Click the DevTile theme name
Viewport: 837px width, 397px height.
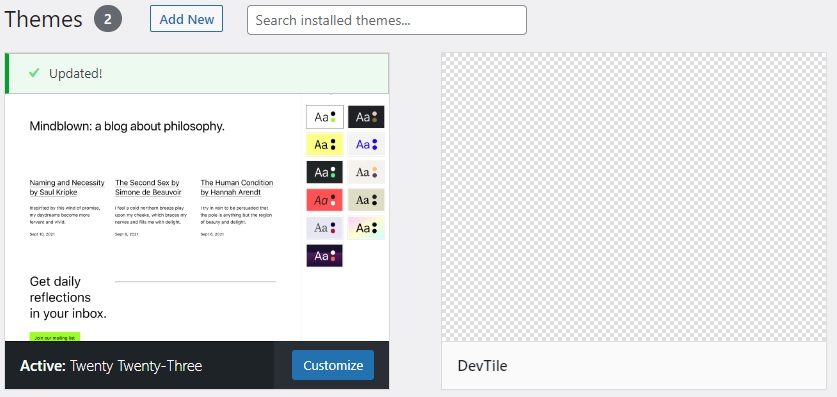click(x=483, y=366)
